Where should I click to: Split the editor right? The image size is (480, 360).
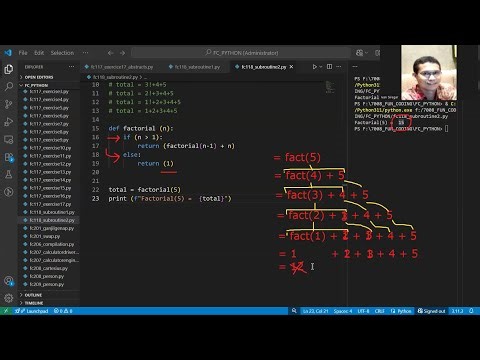coord(329,67)
